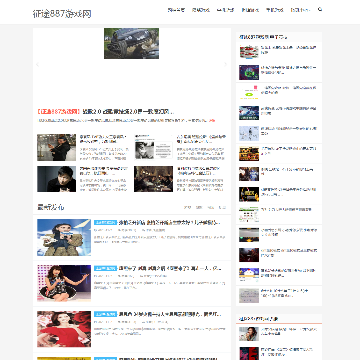360x360 pixels.
Task: Open the red-bracketed featured headline link
Action: (105, 111)
